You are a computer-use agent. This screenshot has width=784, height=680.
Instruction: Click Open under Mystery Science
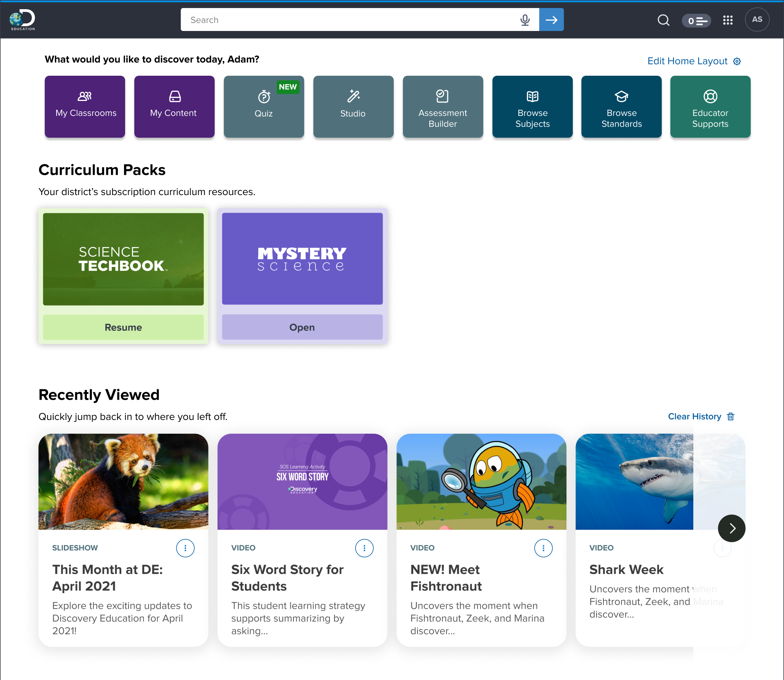(x=302, y=327)
